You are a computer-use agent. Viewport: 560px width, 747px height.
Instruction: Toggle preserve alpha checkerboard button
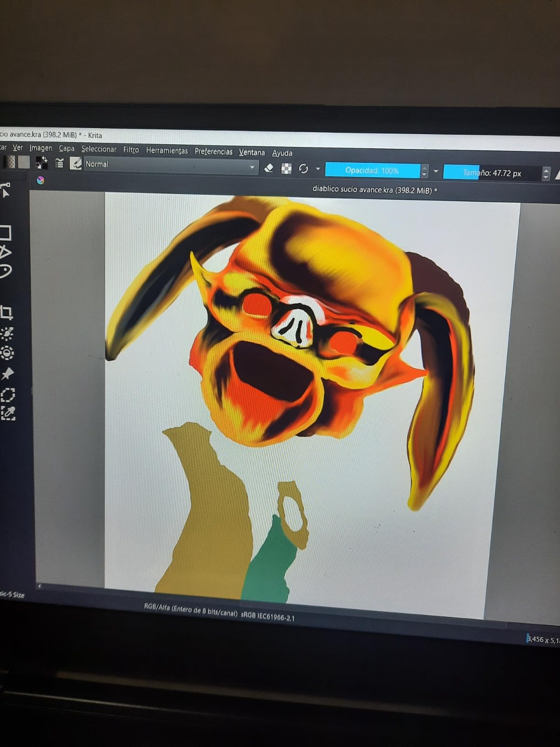pos(286,168)
